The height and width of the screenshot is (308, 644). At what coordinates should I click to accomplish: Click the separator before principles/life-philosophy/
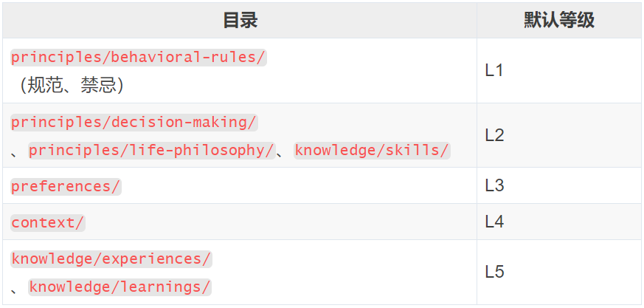[14, 154]
